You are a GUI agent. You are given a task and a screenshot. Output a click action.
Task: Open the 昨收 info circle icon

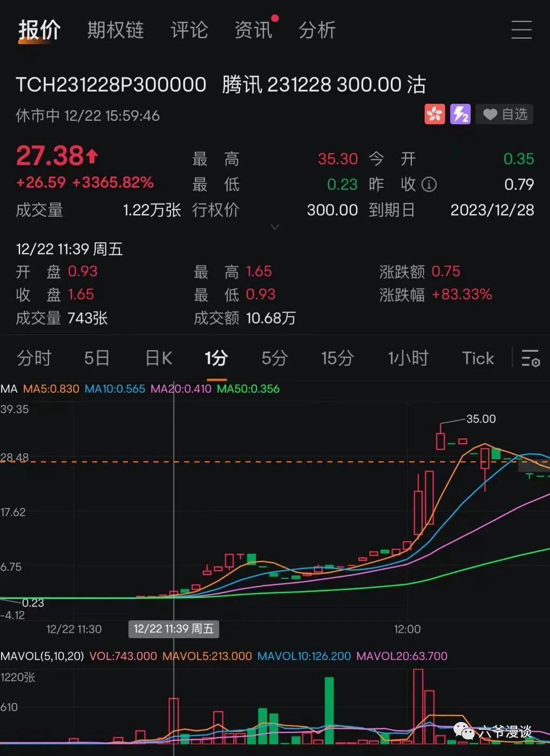(429, 185)
